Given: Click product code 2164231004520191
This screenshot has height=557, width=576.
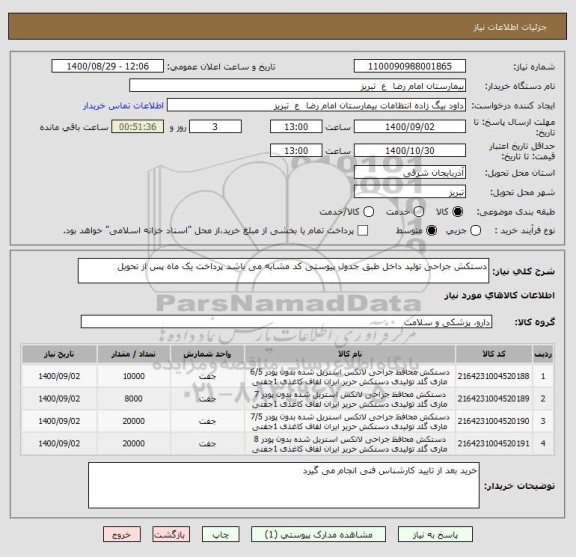Looking at the screenshot, I should [x=493, y=443].
